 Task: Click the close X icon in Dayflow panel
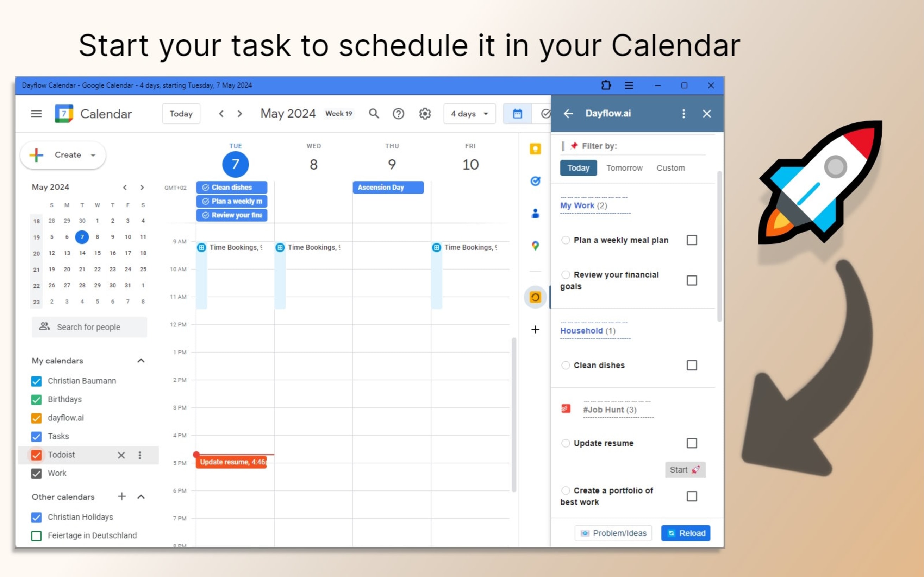pos(706,113)
